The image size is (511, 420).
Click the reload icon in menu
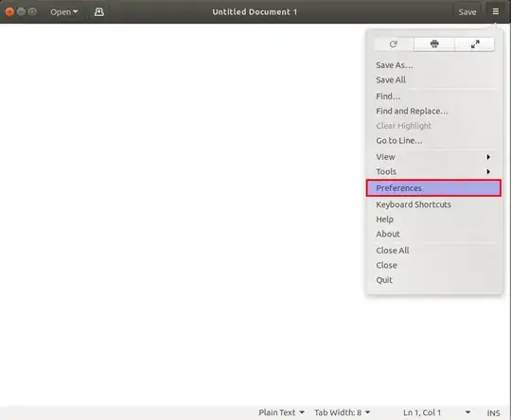[x=394, y=44]
